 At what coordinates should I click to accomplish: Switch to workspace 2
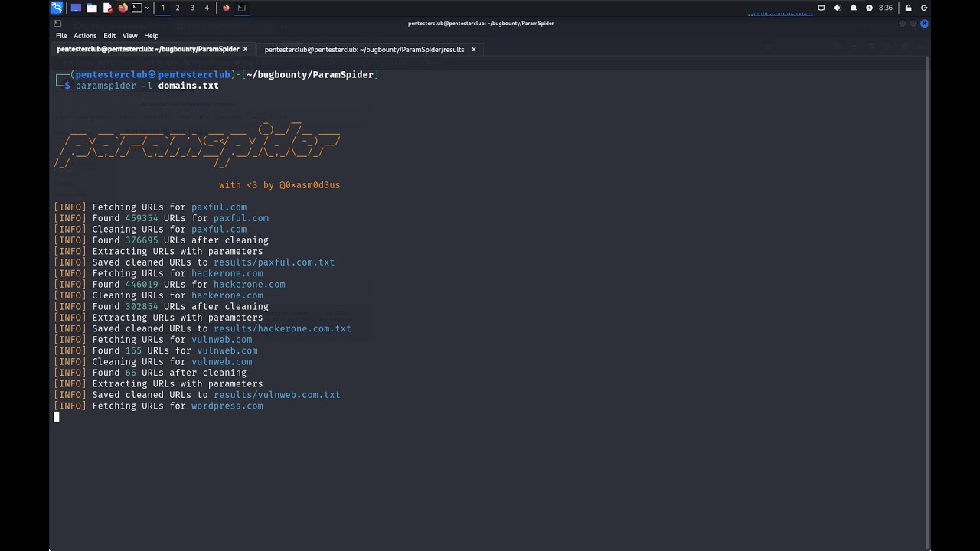(x=178, y=8)
